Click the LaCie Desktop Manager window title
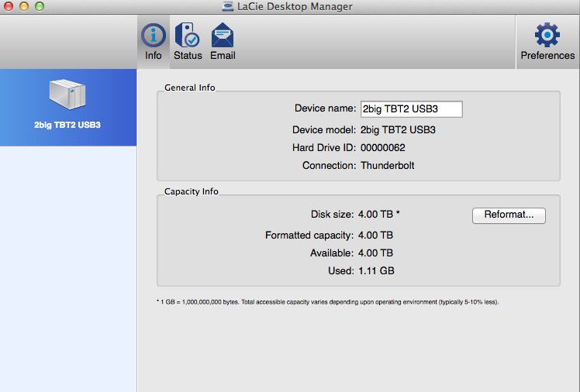The height and width of the screenshot is (392, 580). click(295, 6)
